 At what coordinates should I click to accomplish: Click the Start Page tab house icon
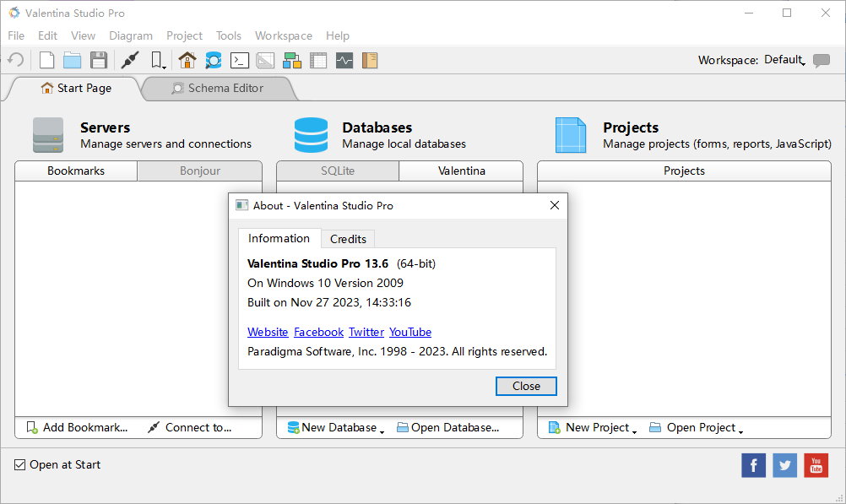[x=47, y=88]
